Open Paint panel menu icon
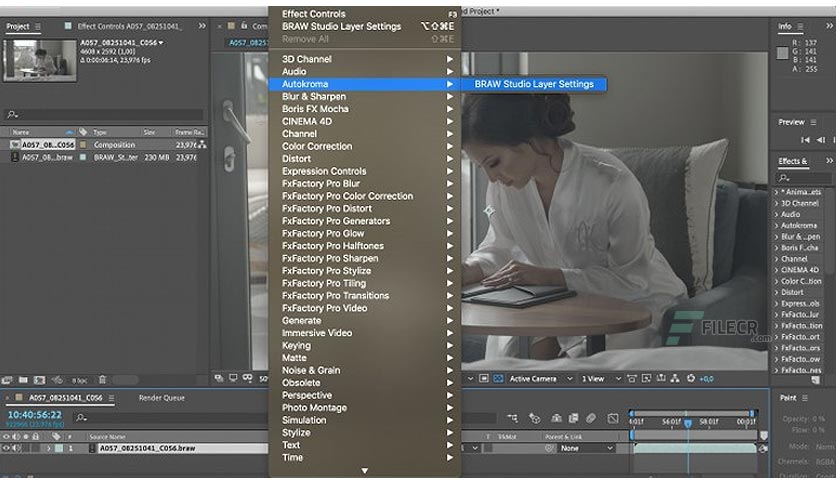 pos(805,398)
